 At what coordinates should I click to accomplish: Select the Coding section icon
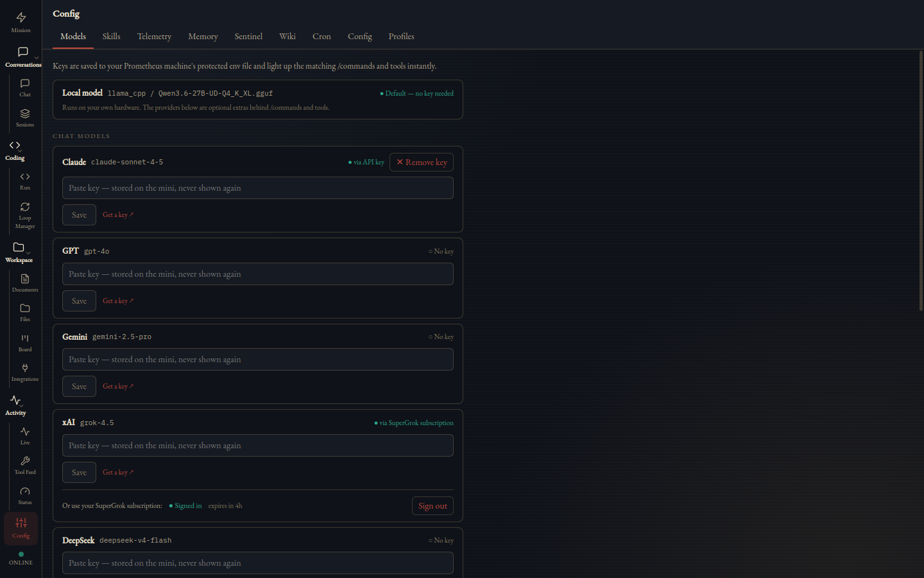pos(15,145)
